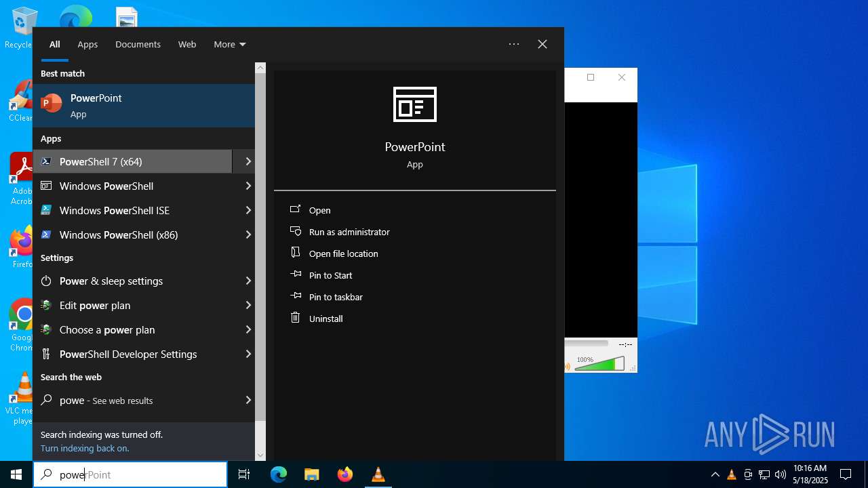Open the More filter dropdown
Screen dimensions: 868x488
tap(230, 44)
